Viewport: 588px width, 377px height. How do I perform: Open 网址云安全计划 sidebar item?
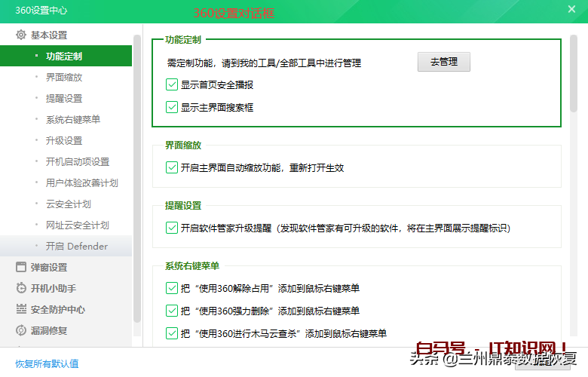tap(66, 225)
